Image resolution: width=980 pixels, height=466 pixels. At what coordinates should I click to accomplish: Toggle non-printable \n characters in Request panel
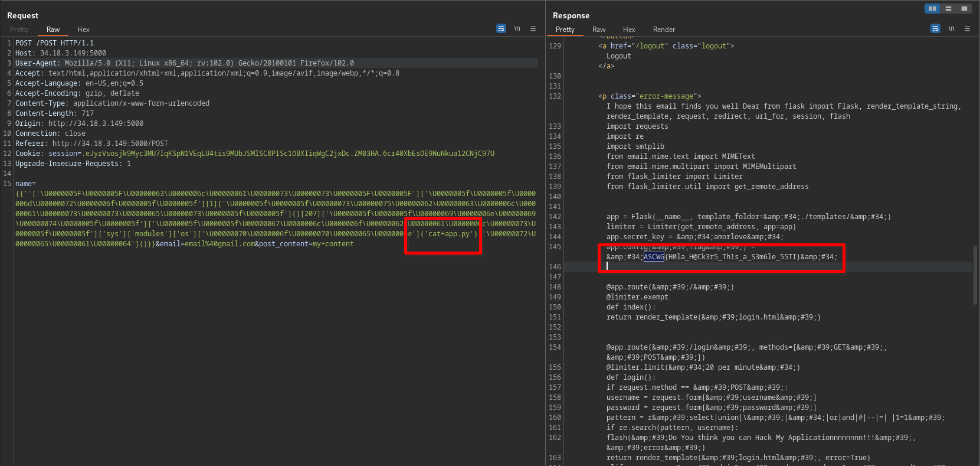click(517, 28)
